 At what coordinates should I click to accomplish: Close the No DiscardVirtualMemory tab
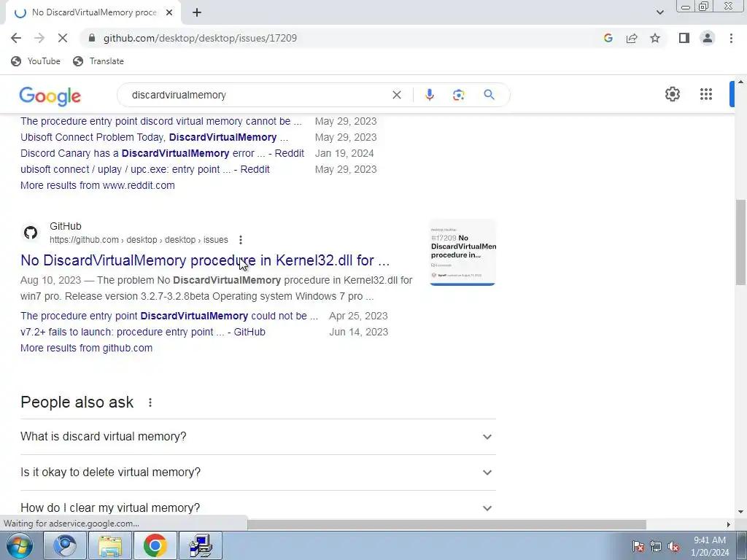tap(169, 12)
